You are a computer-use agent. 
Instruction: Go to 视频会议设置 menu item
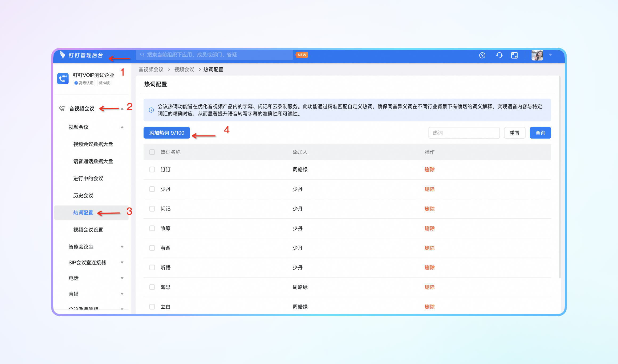88,230
